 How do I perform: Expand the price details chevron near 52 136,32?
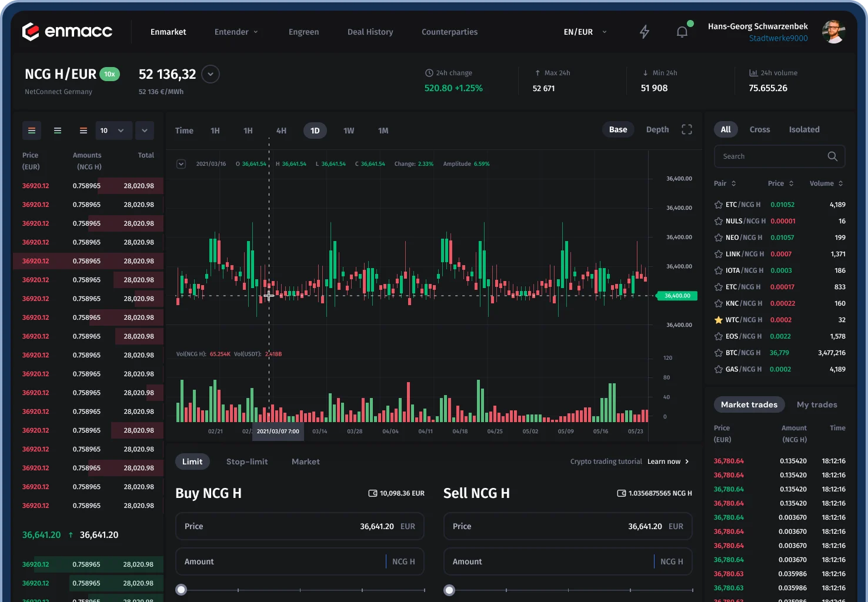(211, 74)
